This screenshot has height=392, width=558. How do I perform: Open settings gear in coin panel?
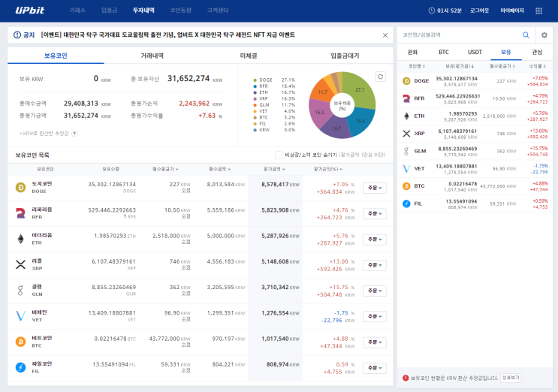pos(544,35)
